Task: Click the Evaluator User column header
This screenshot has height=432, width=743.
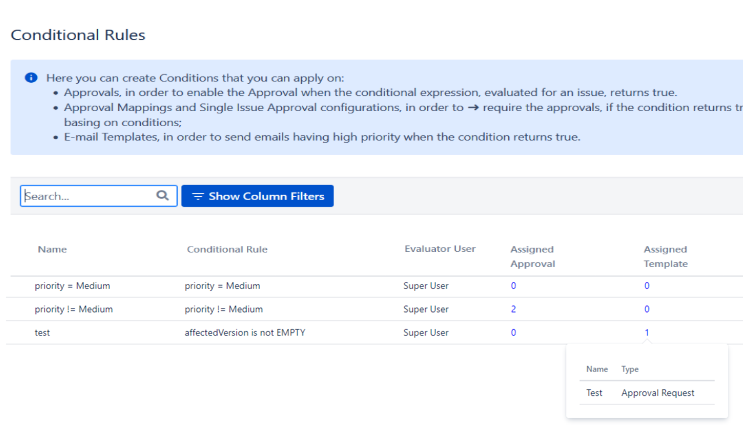Action: [440, 249]
